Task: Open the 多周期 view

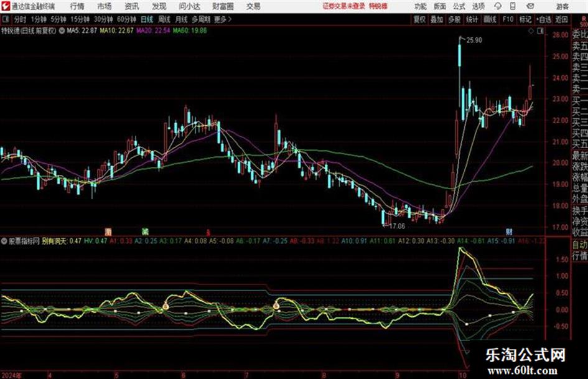Action: [x=202, y=19]
